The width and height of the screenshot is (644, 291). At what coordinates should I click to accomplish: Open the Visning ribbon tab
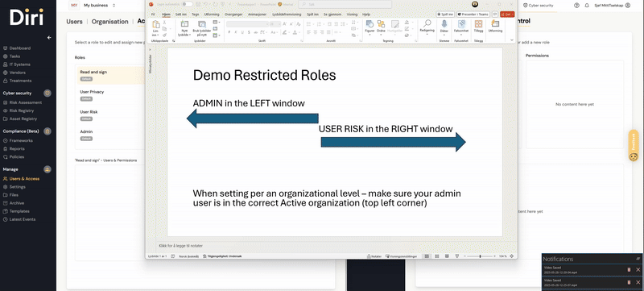click(x=352, y=14)
